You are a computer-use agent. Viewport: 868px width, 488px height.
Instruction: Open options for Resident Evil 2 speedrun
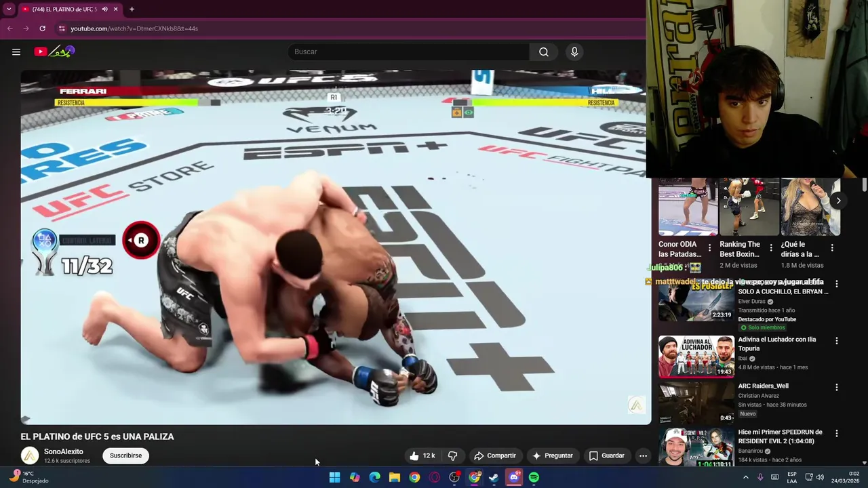pyautogui.click(x=837, y=434)
